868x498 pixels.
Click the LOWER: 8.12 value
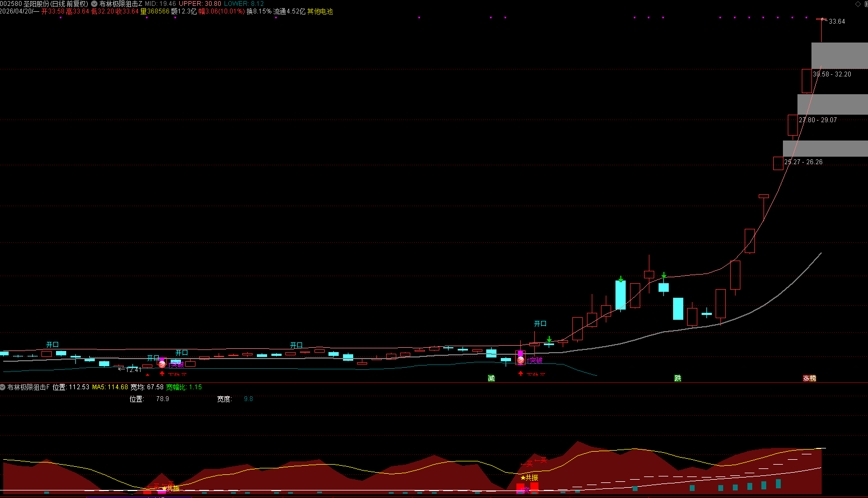coord(244,4)
